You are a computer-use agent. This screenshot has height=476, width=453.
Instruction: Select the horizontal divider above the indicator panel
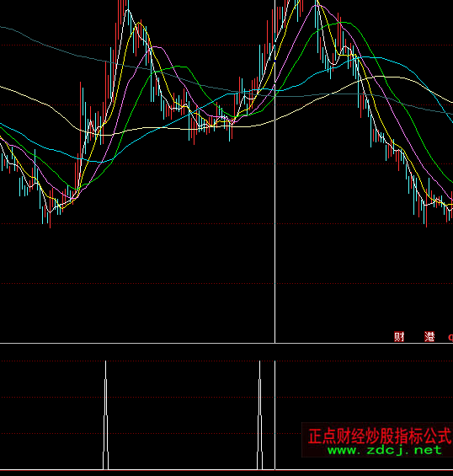coord(226,344)
